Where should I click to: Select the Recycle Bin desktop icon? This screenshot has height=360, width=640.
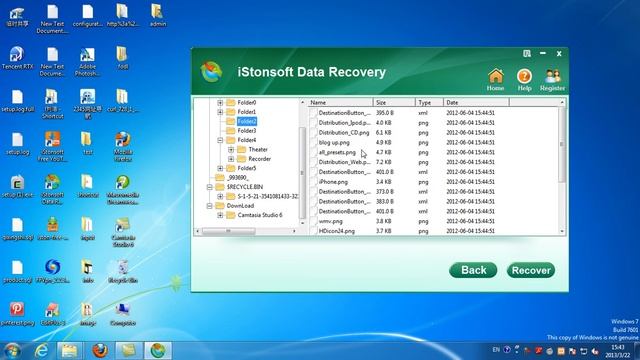tap(122, 271)
